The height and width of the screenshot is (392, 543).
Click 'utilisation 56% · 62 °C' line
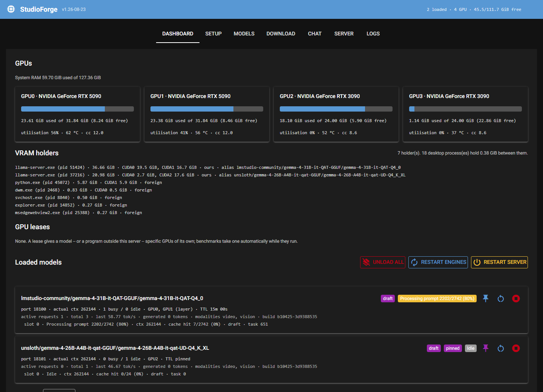pos(62,133)
